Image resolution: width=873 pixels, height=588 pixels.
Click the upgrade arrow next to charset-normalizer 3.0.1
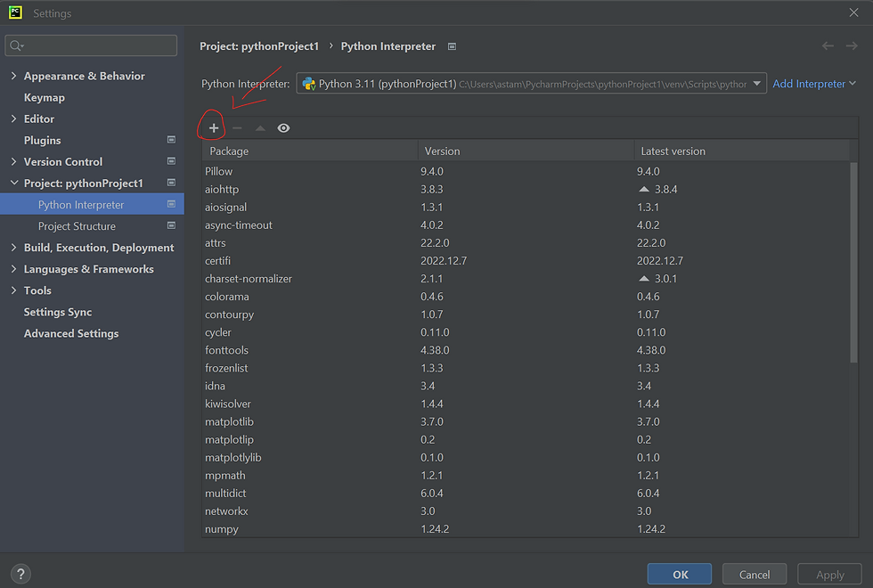[x=644, y=278]
